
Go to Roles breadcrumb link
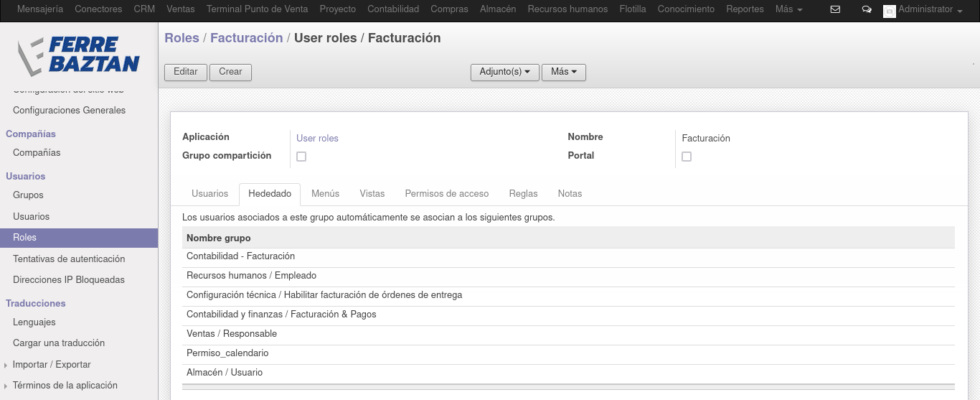(182, 38)
